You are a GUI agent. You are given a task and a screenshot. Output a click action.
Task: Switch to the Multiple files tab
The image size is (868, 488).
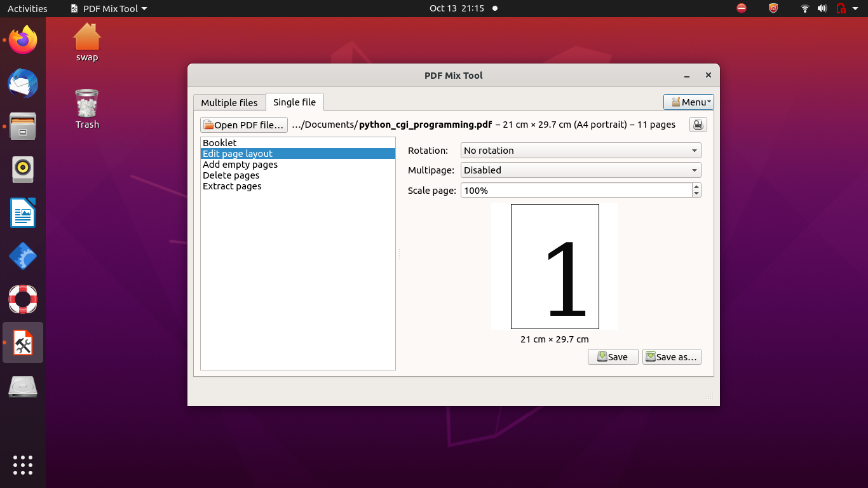229,103
